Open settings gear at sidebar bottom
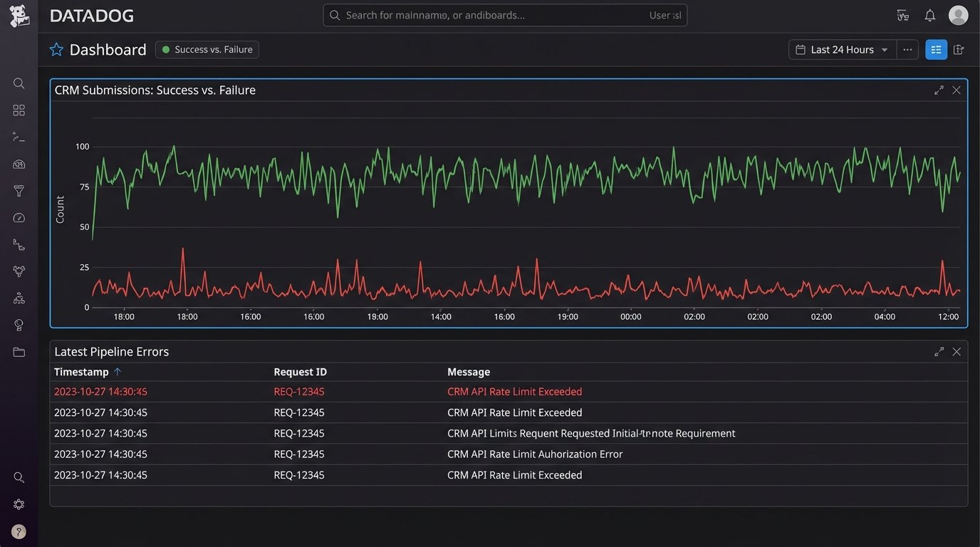 click(19, 504)
